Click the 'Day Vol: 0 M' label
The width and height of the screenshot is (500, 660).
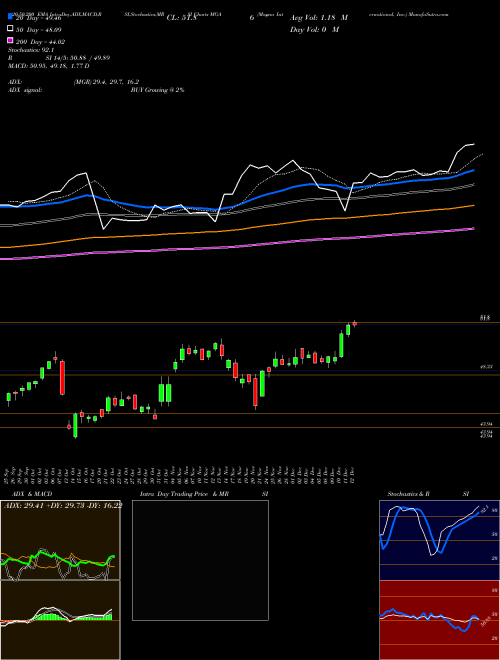point(314,29)
